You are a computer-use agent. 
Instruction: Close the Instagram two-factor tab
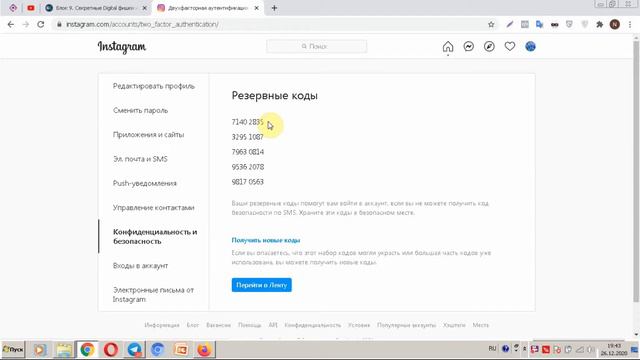[256, 8]
